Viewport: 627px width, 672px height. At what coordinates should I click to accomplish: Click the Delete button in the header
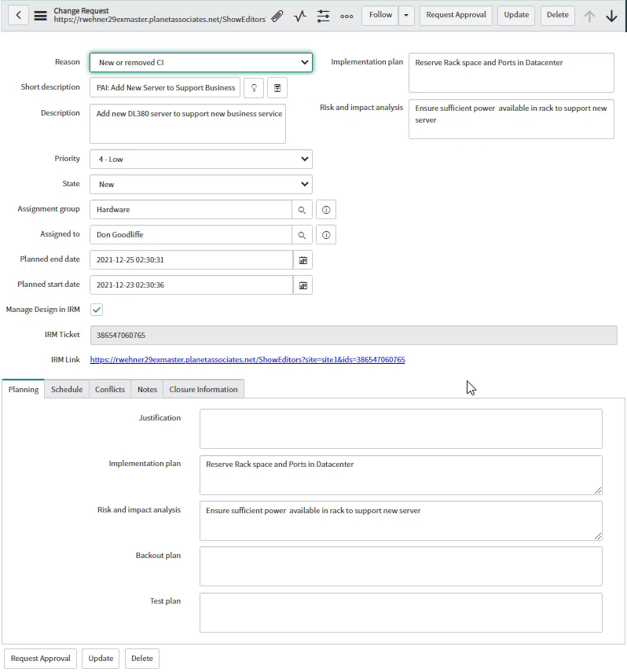coord(558,16)
